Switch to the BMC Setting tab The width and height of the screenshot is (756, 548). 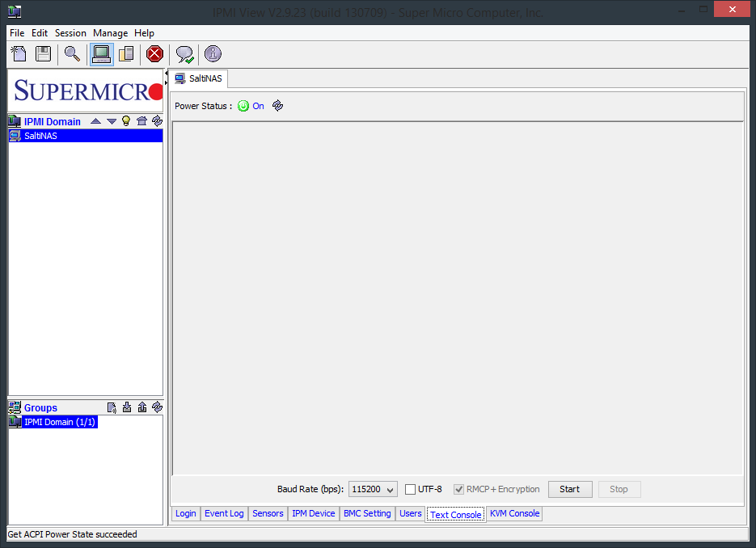pyautogui.click(x=367, y=513)
